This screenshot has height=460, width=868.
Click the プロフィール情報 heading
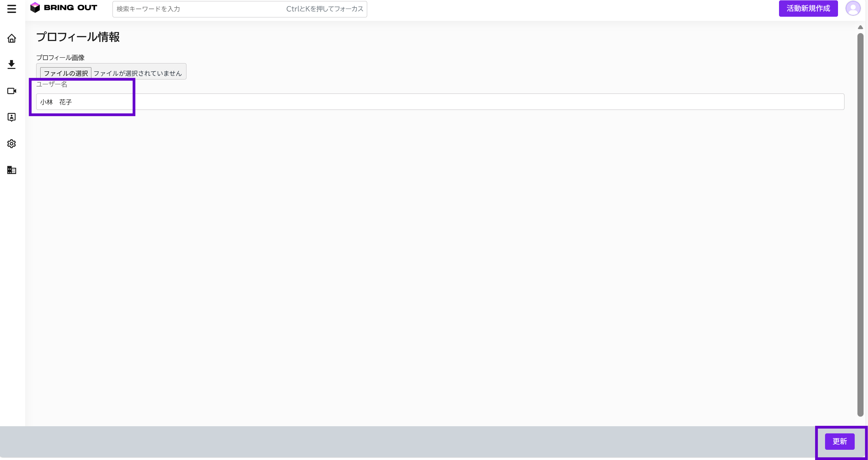click(78, 37)
